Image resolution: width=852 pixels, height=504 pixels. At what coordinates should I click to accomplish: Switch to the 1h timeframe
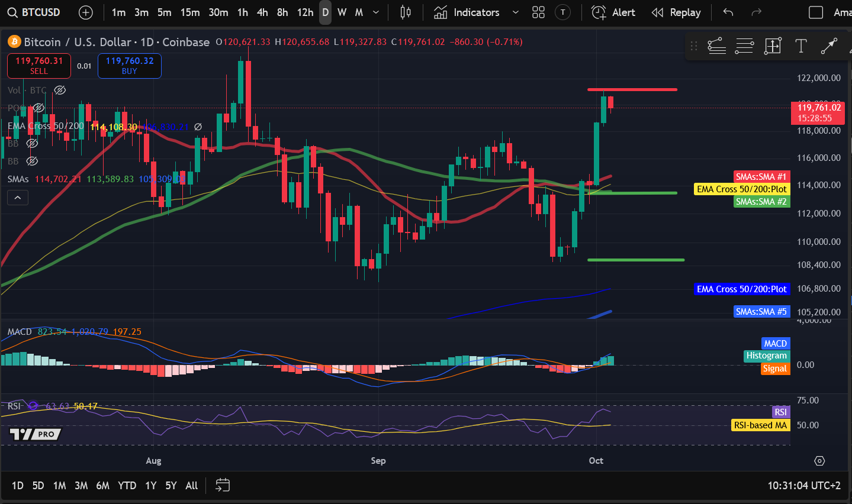[243, 12]
